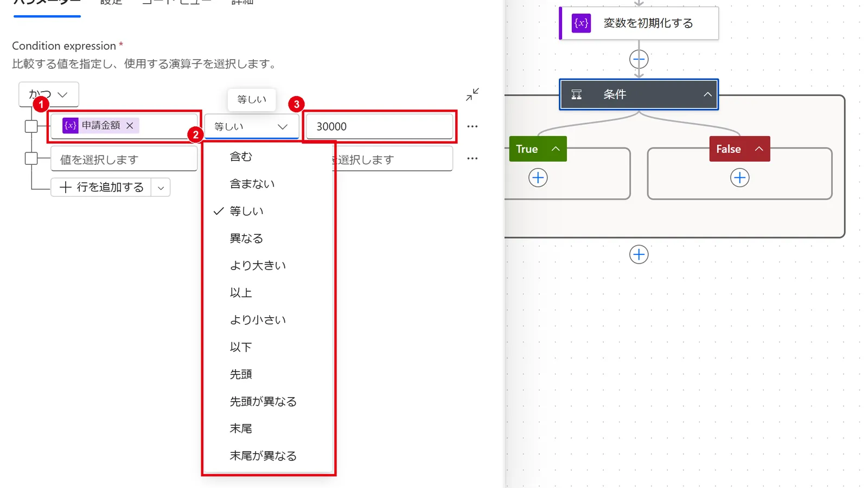This screenshot has width=868, height=488.
Task: Open the more options menu for the empty row
Action: click(473, 158)
